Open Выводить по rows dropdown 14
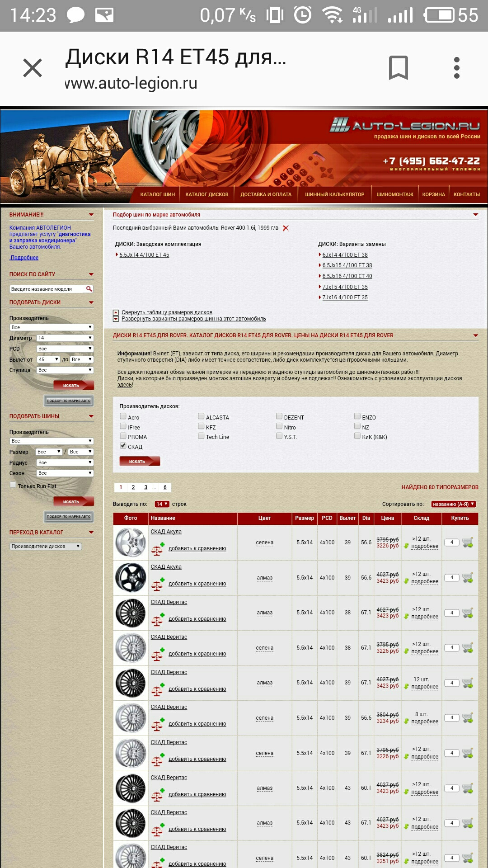Viewport: 488px width, 868px height. (x=162, y=504)
